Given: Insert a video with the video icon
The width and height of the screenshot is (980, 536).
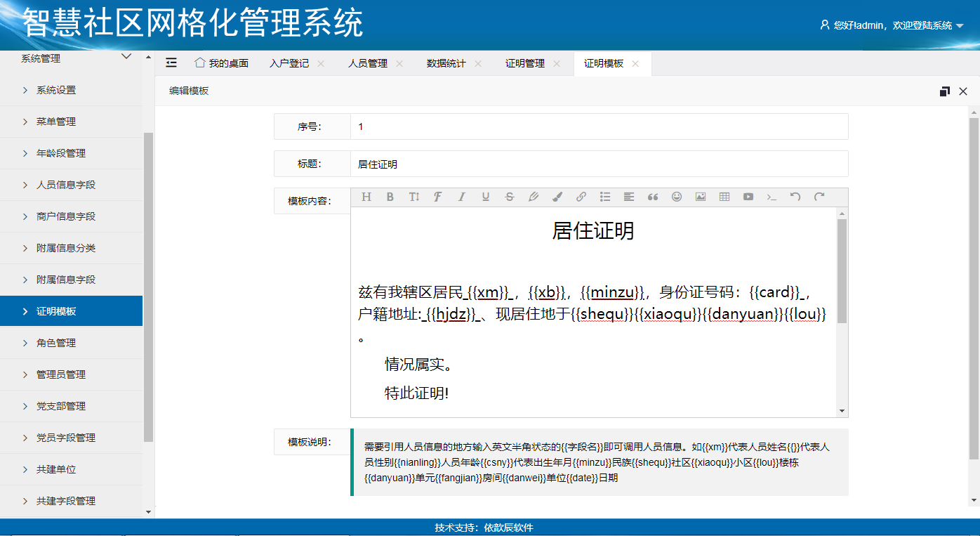Looking at the screenshot, I should tap(748, 197).
